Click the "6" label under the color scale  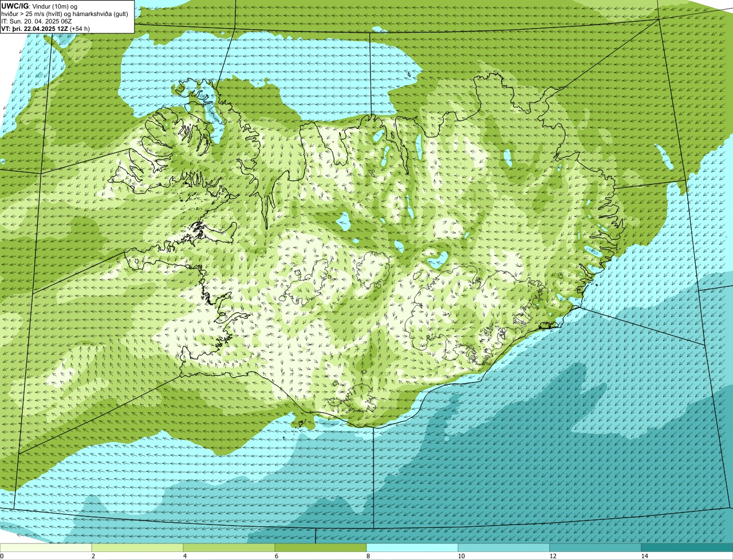tap(276, 556)
